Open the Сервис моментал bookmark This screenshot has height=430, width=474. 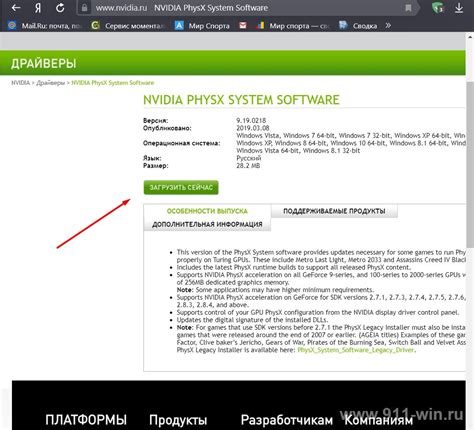[x=127, y=26]
